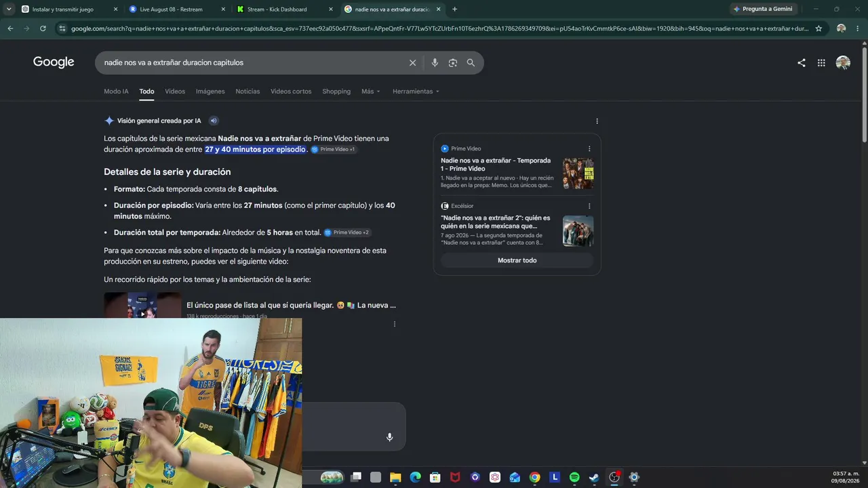The height and width of the screenshot is (488, 868).
Task: Click the page vertical scrollbar thumb
Action: coord(864,95)
